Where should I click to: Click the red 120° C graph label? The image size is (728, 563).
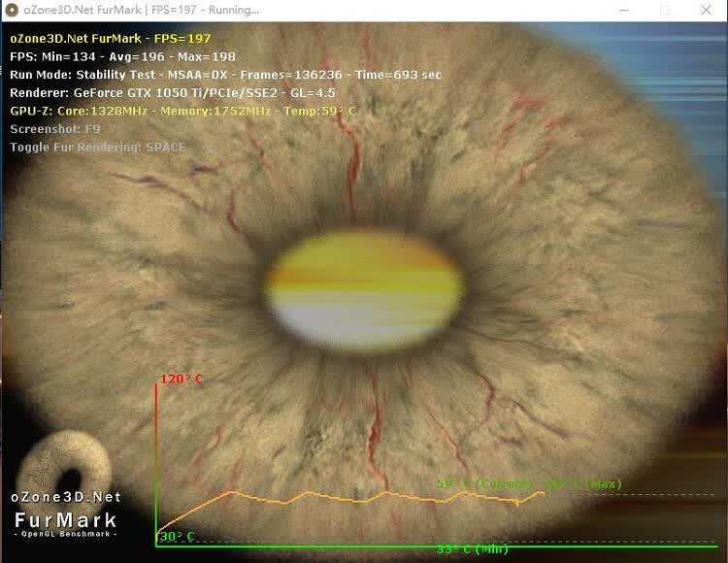click(x=181, y=379)
